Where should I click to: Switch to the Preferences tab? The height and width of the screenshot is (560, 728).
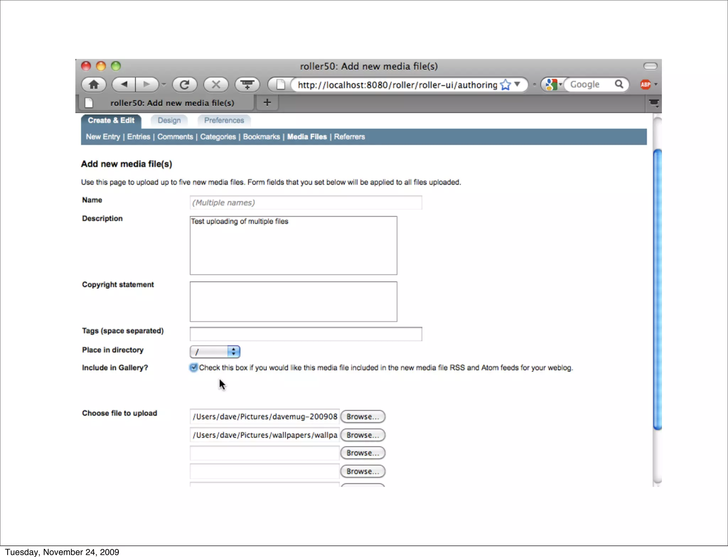[x=224, y=120]
